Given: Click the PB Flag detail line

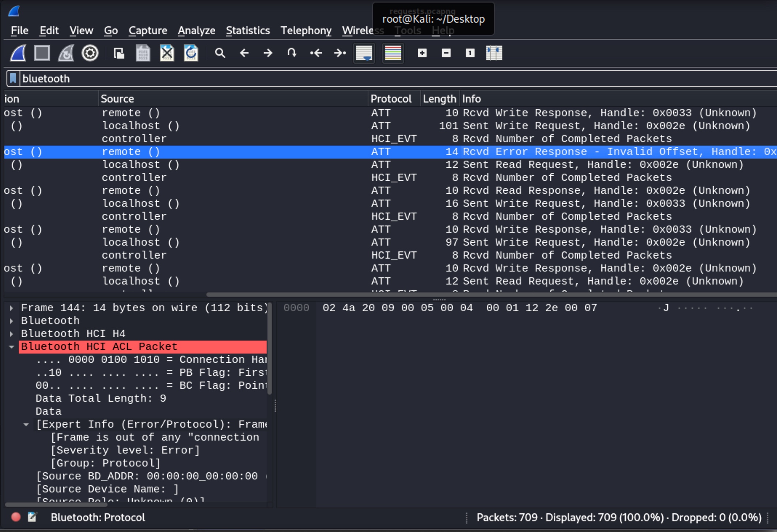Looking at the screenshot, I should 151,373.
